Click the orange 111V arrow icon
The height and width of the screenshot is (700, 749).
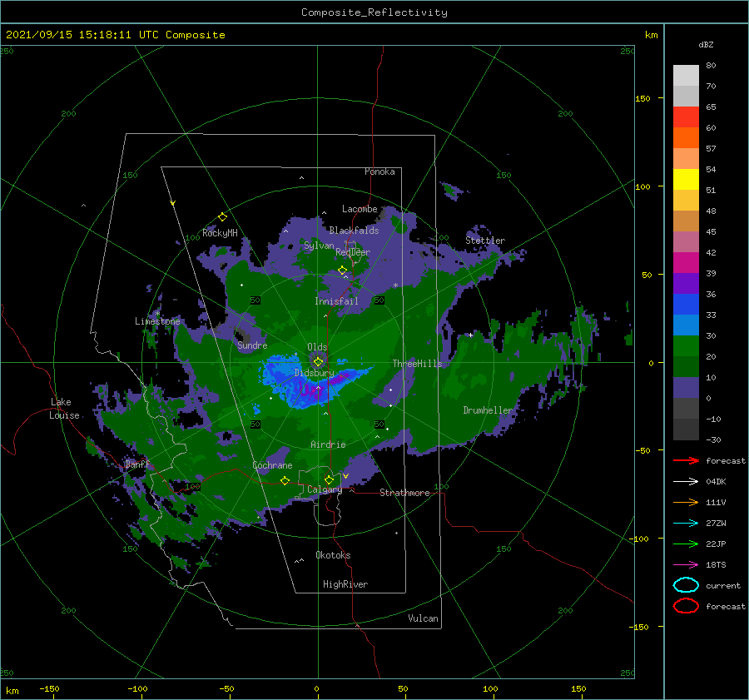point(686,502)
